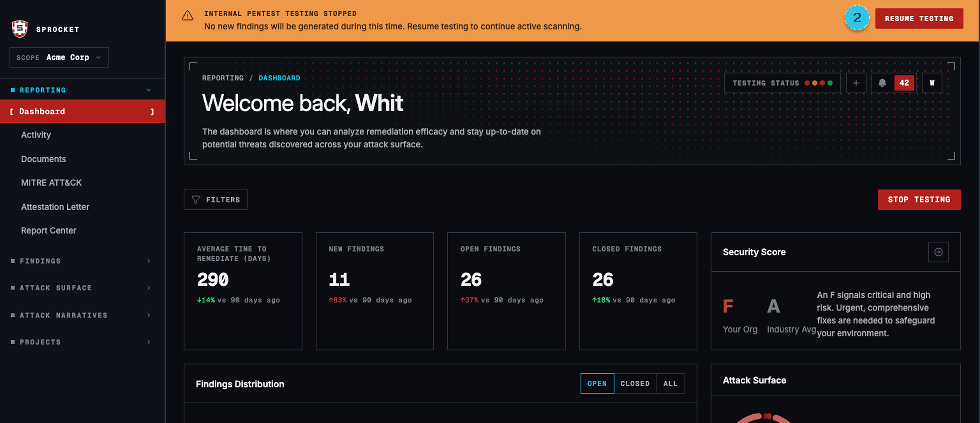Expand the Findings section

coord(82,261)
